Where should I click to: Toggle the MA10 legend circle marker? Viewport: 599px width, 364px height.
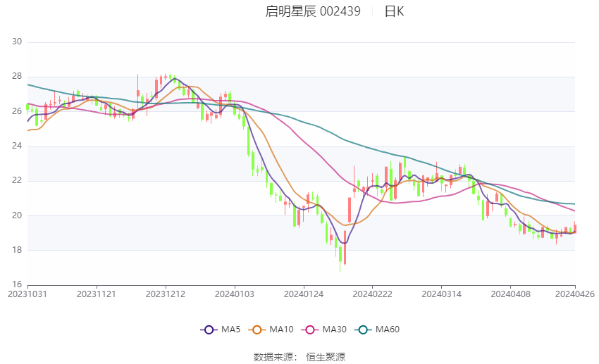coord(257,330)
